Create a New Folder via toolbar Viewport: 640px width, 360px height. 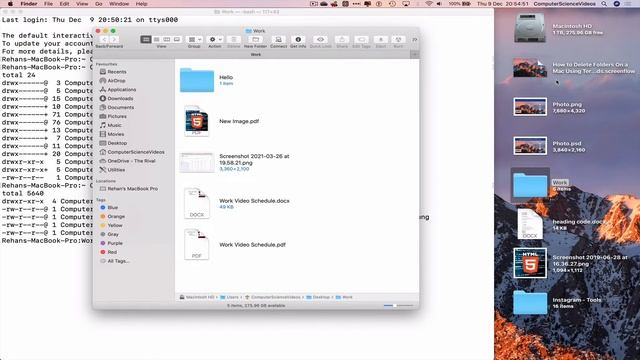256,40
